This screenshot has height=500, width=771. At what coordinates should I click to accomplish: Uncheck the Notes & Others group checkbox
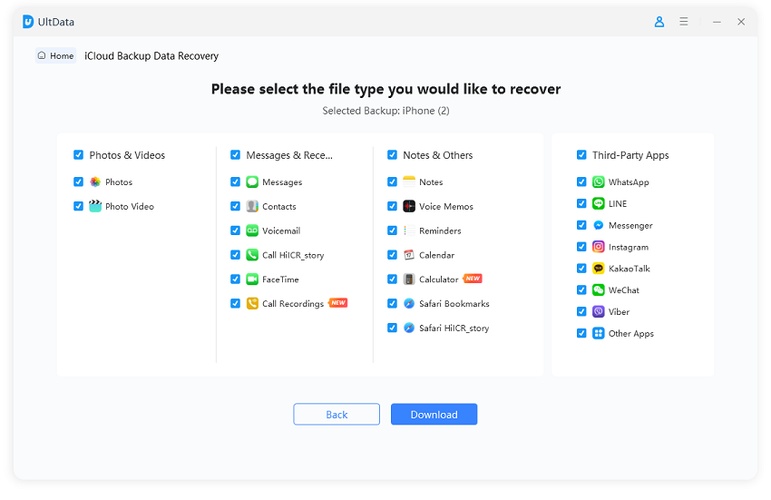(x=392, y=155)
